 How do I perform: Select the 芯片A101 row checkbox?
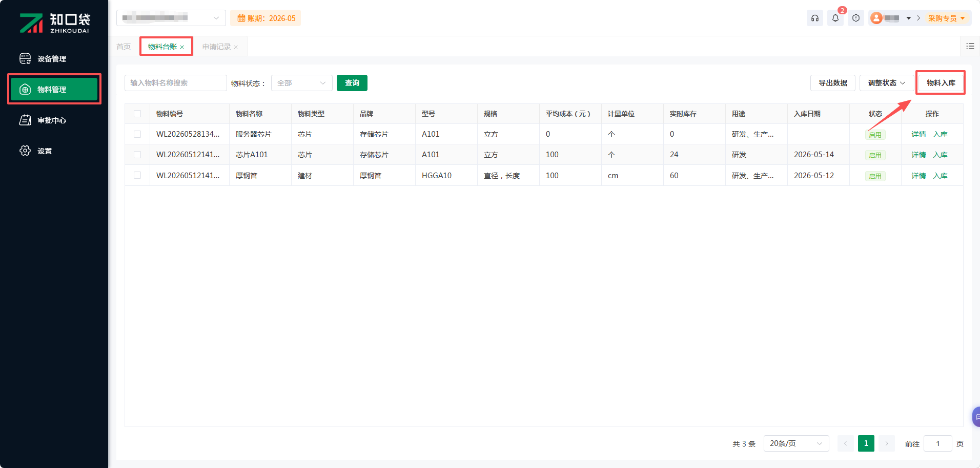tap(137, 155)
